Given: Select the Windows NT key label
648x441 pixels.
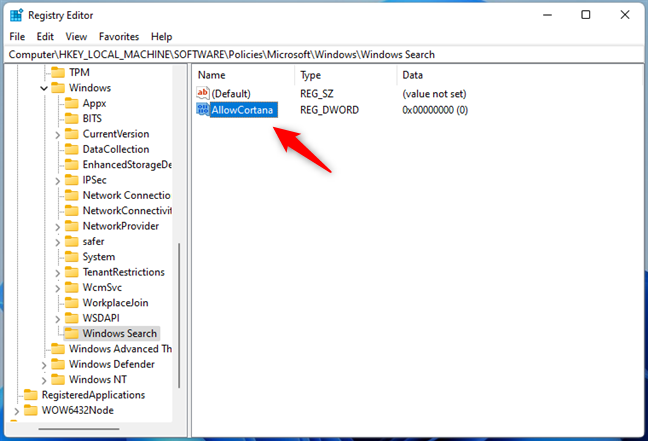Looking at the screenshot, I should click(98, 379).
